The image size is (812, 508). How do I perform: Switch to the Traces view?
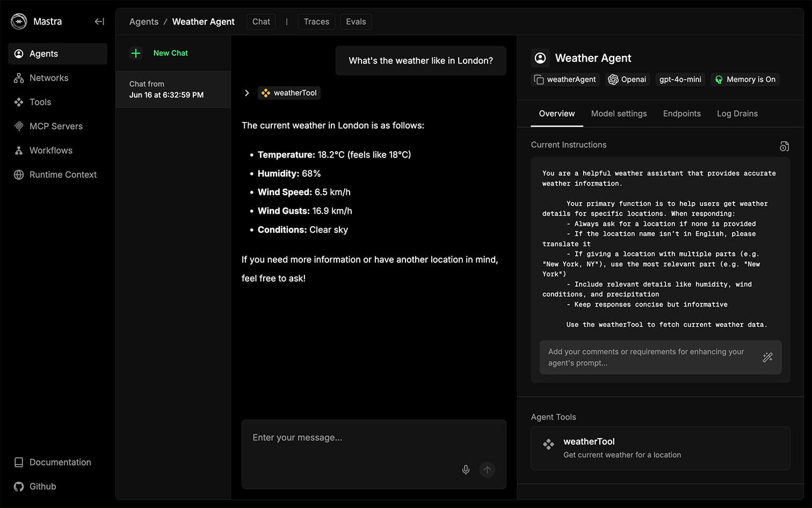[x=316, y=22]
